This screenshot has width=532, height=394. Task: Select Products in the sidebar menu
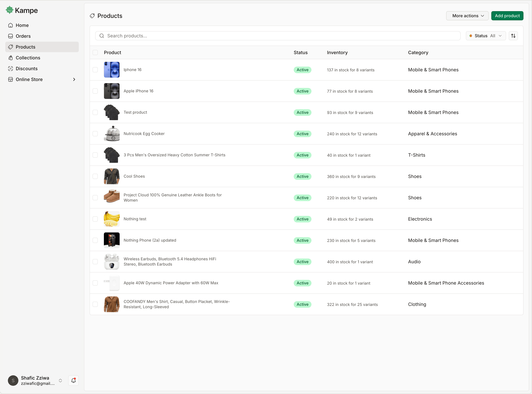25,47
